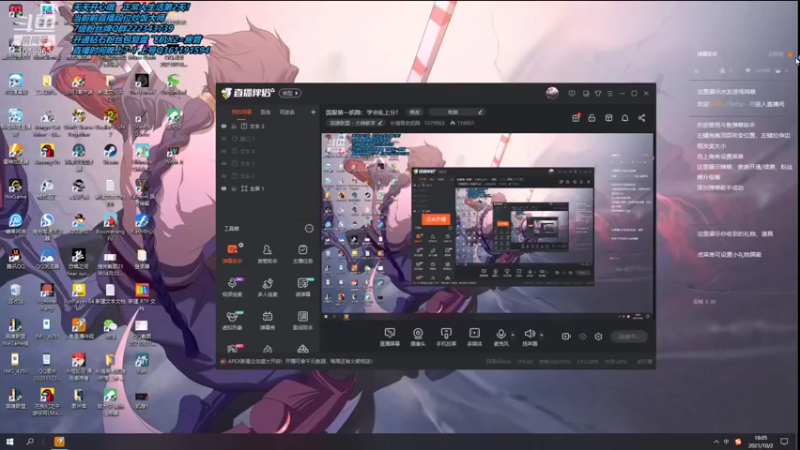Toggle the eye icon for 文本 3 source
The height and width of the screenshot is (450, 800).
[223, 126]
